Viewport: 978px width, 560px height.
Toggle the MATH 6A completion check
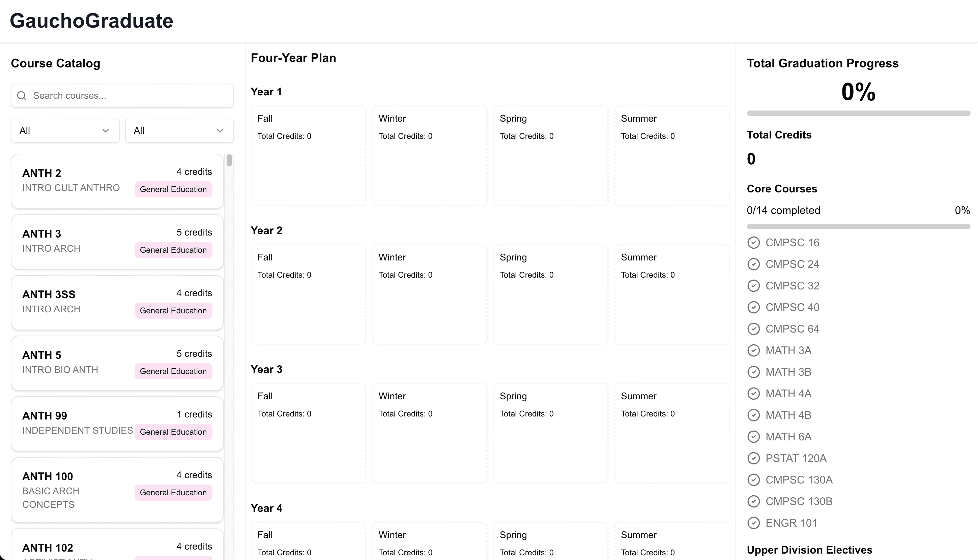point(753,437)
